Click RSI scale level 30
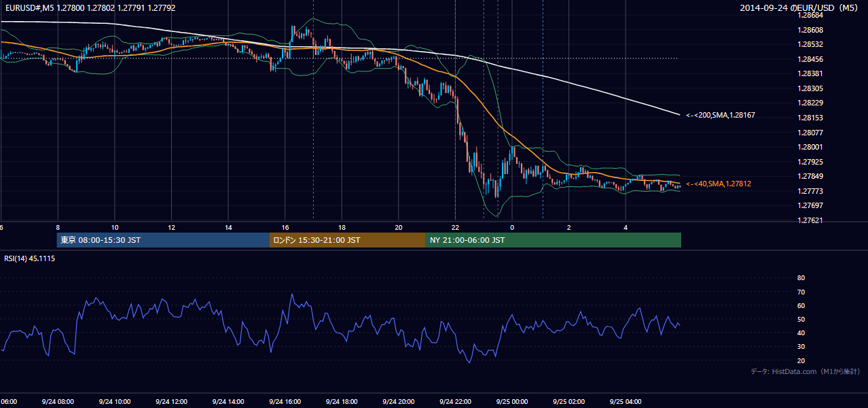868x408 pixels. point(801,346)
